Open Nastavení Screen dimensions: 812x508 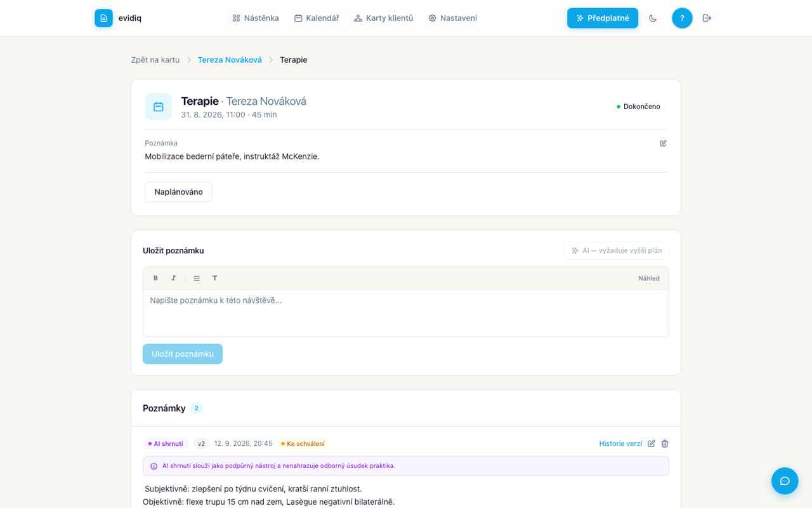pos(453,18)
